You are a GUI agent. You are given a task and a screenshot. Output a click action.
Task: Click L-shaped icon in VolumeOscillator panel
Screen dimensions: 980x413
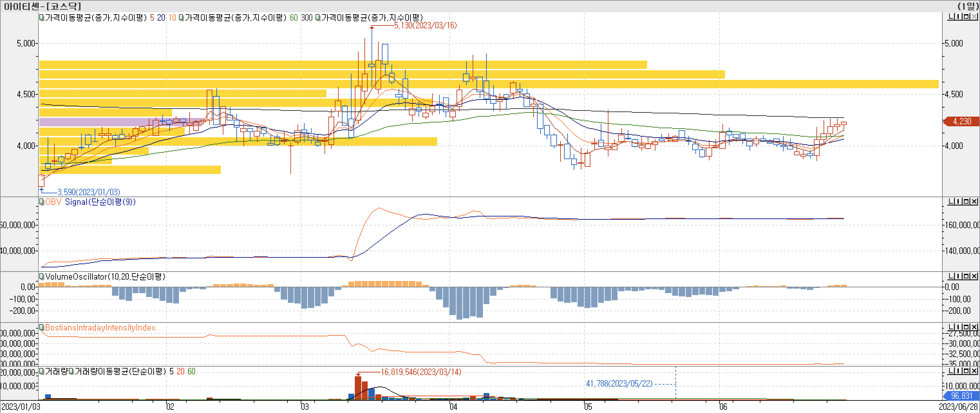(x=951, y=276)
